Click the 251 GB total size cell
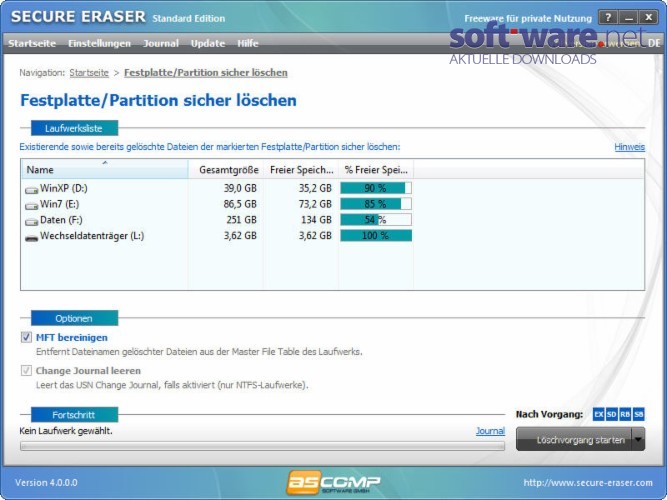This screenshot has height=500, width=667. [242, 220]
